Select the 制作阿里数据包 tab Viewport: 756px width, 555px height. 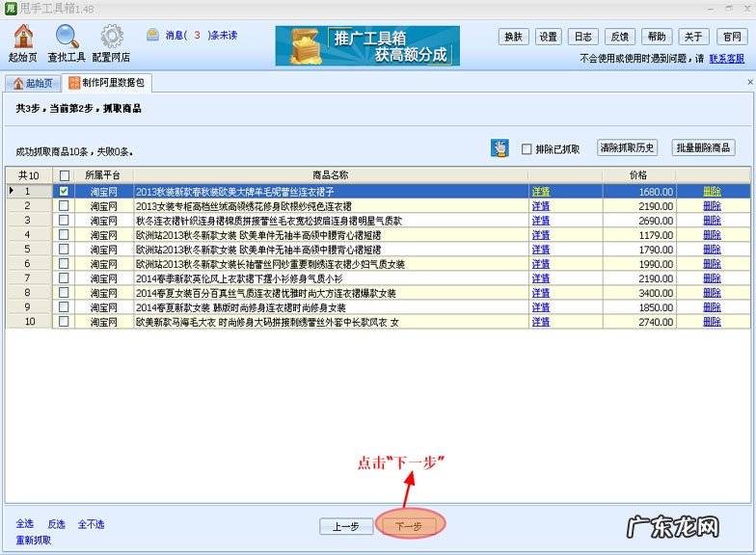pos(106,83)
